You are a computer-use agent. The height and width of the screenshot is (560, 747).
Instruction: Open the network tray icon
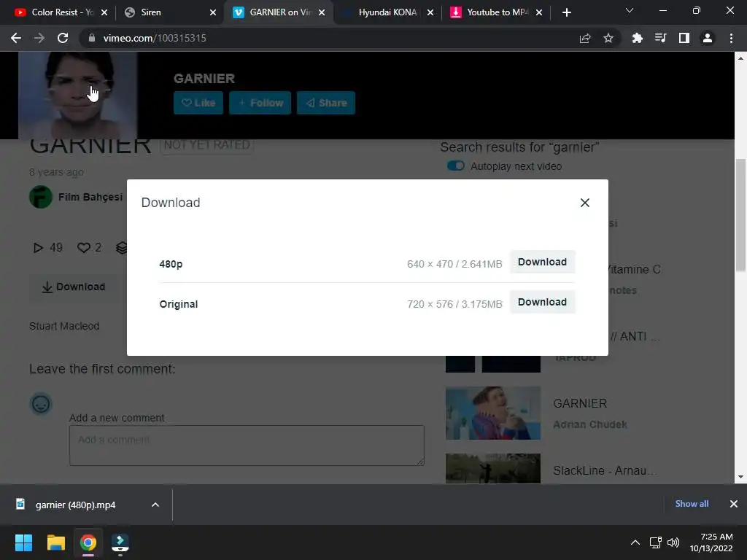656,542
